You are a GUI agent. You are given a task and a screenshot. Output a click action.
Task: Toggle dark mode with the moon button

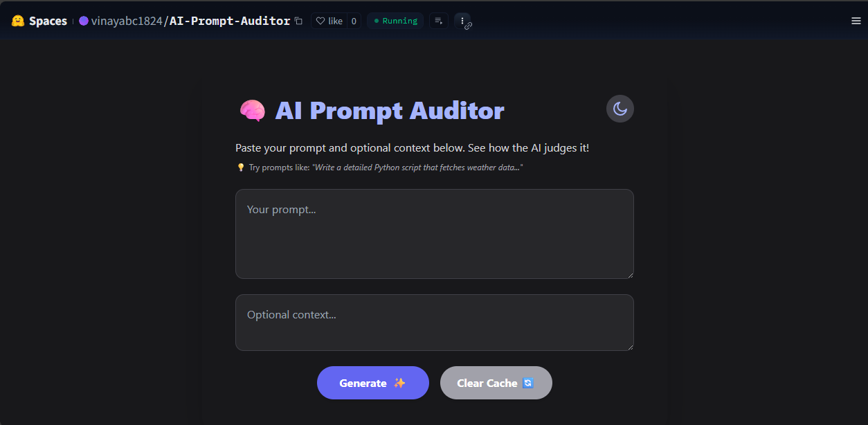tap(620, 109)
